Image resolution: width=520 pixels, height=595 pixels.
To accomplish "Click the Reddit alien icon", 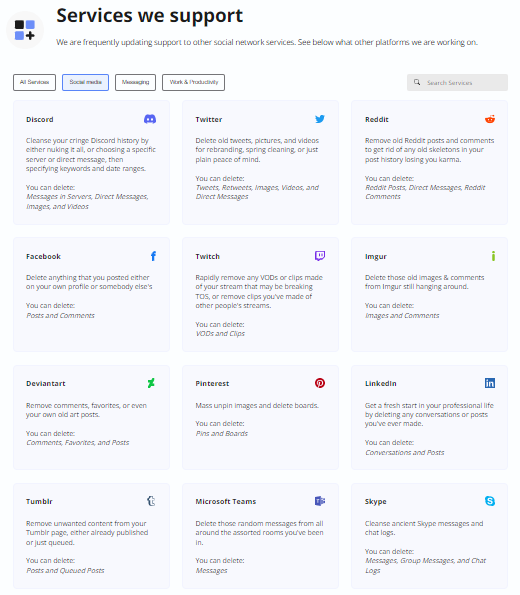I will (x=490, y=119).
